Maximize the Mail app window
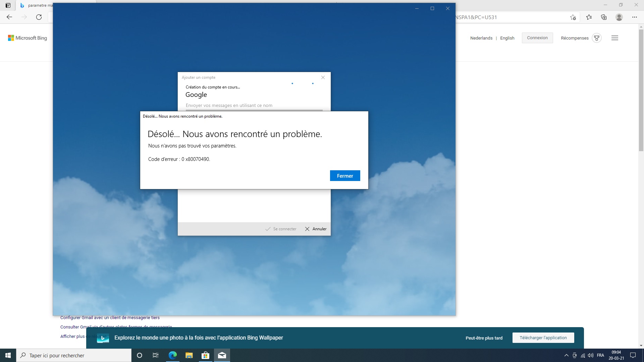 (x=432, y=8)
